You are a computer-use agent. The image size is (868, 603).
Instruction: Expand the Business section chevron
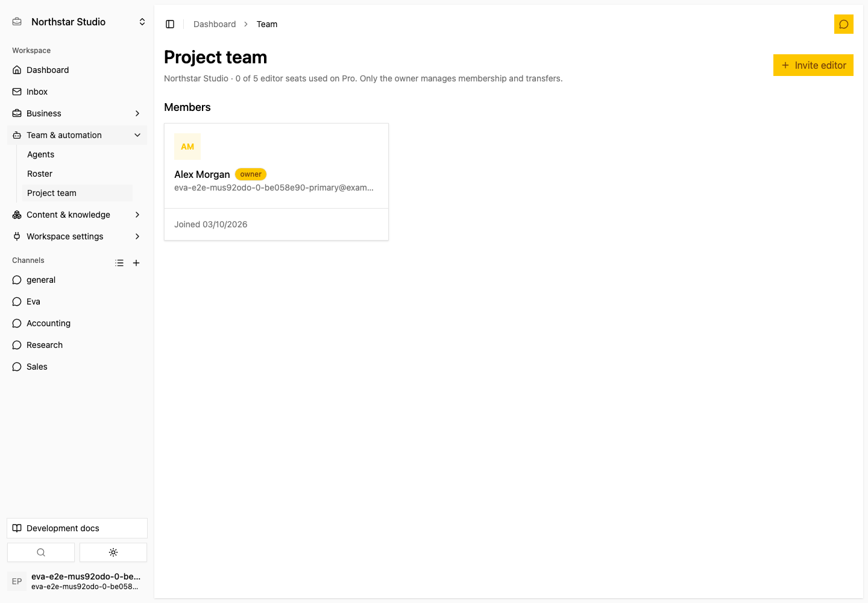[137, 113]
